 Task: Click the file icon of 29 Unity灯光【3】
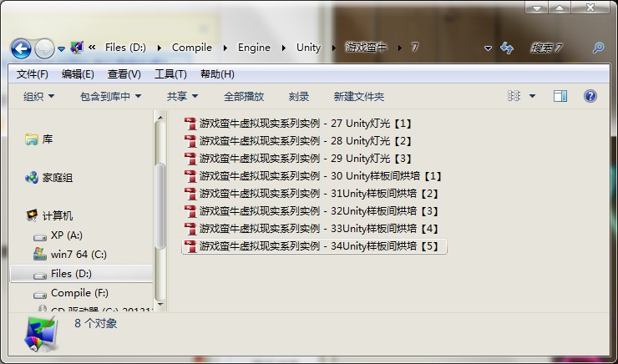point(190,159)
